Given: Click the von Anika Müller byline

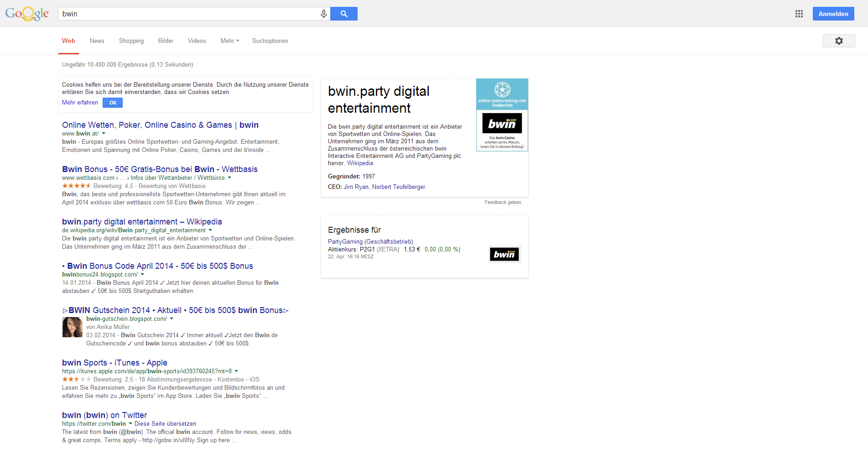Looking at the screenshot, I should click(x=108, y=327).
